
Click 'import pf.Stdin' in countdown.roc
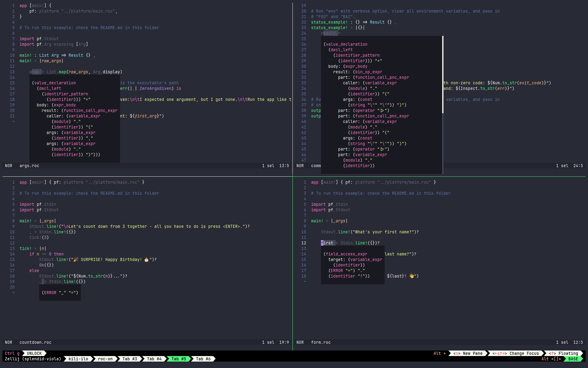pyautogui.click(x=38, y=204)
